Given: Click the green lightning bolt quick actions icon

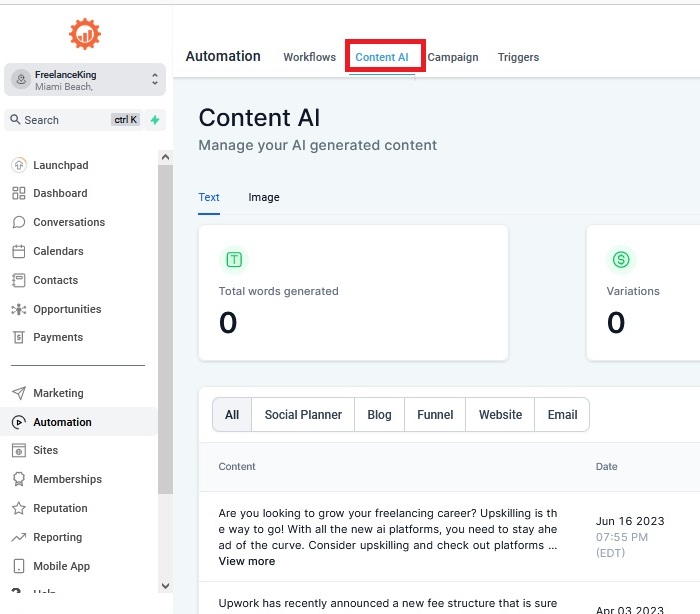Looking at the screenshot, I should click(155, 120).
